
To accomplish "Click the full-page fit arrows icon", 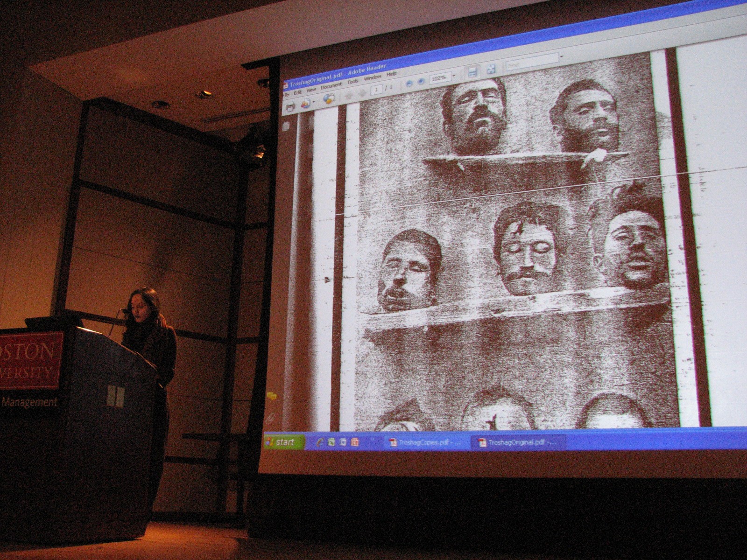I will click(491, 69).
